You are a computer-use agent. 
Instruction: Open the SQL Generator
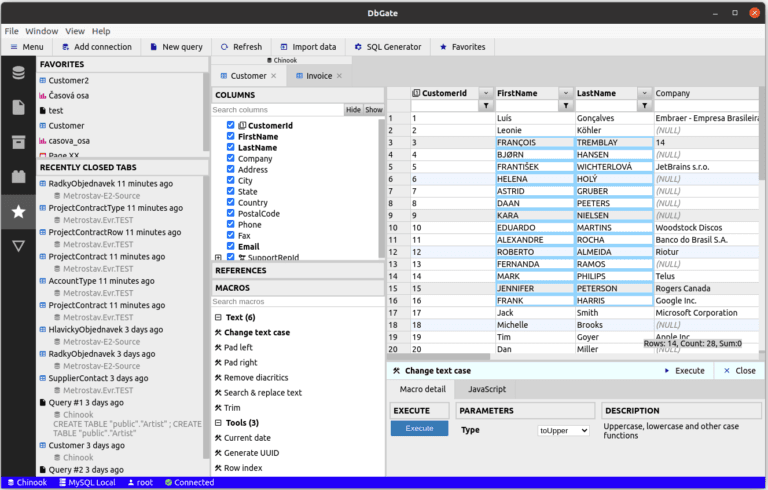(x=388, y=47)
